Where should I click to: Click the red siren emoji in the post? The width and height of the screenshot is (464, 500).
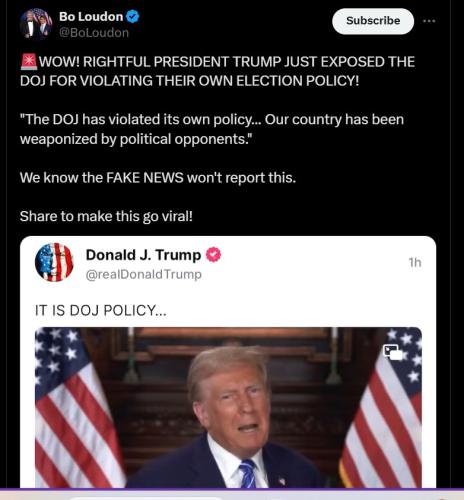coord(28,62)
